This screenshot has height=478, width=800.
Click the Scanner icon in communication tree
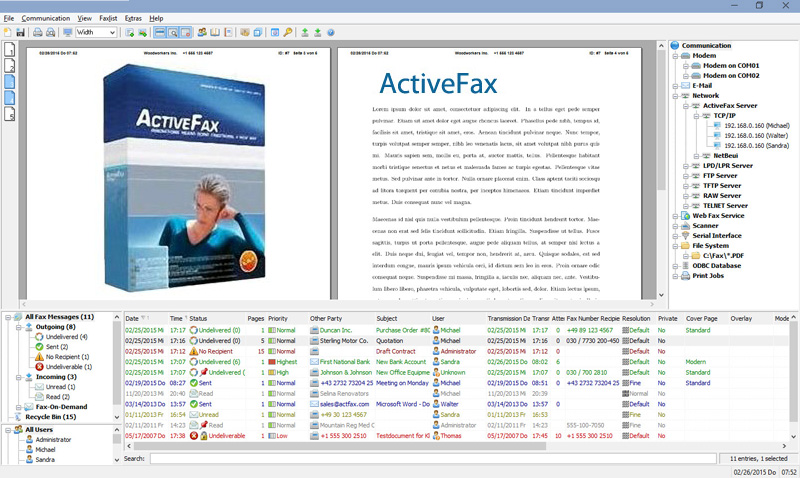(686, 225)
